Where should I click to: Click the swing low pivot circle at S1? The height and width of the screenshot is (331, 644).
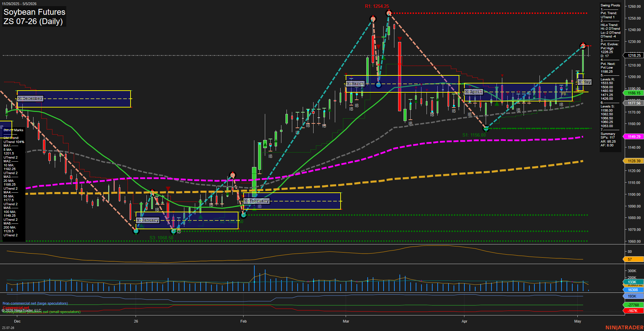click(486, 128)
